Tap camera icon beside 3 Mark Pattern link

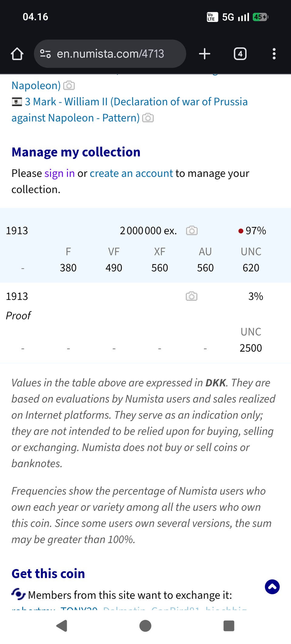[x=148, y=118]
